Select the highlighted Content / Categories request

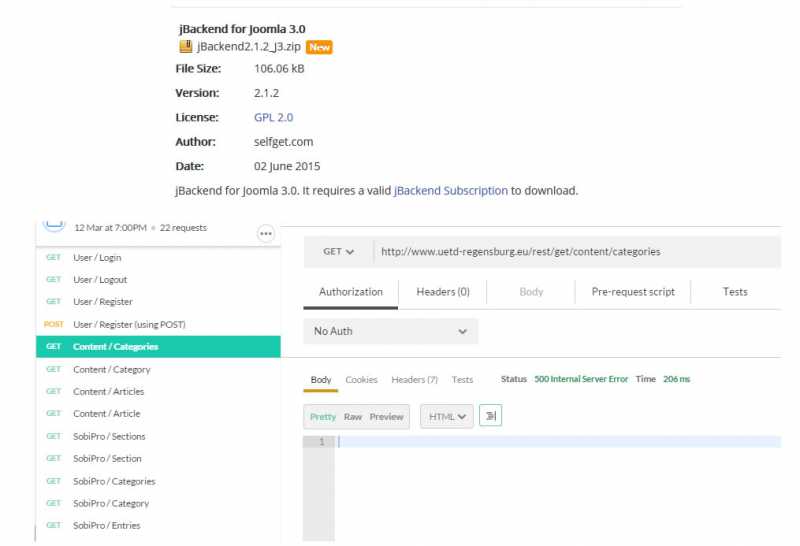coord(158,346)
